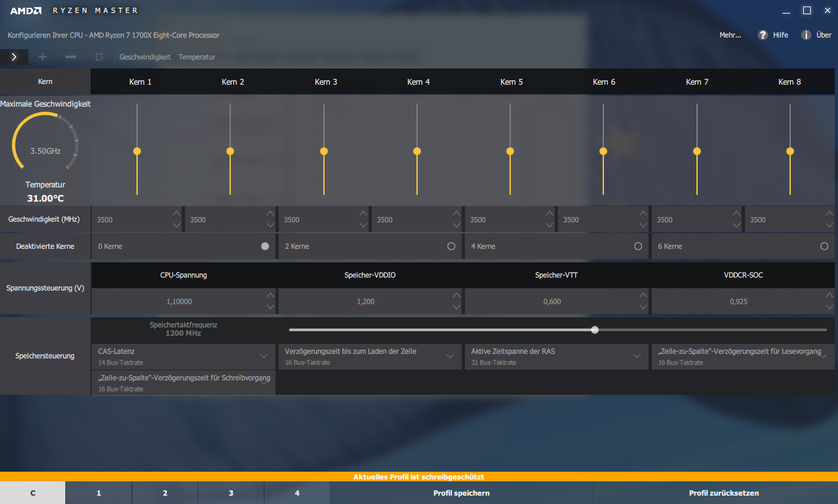This screenshot has width=838, height=504.
Task: Click Profil speichern button
Action: point(461,493)
